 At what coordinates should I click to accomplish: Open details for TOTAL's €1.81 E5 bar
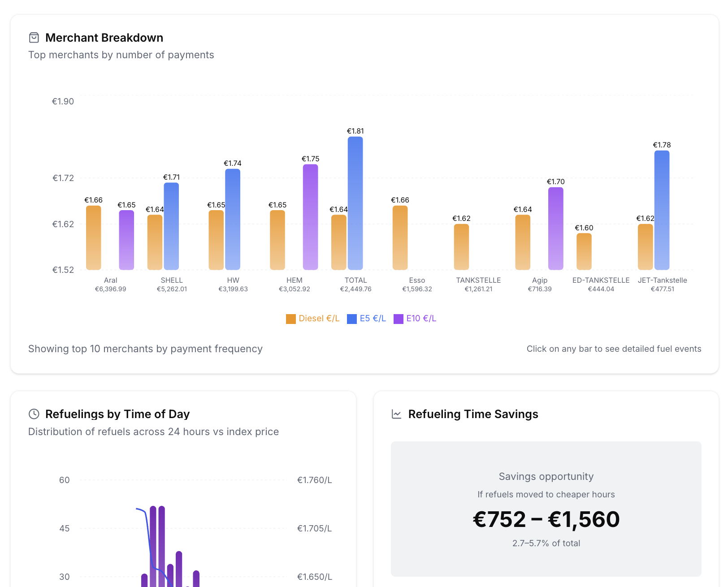click(355, 203)
